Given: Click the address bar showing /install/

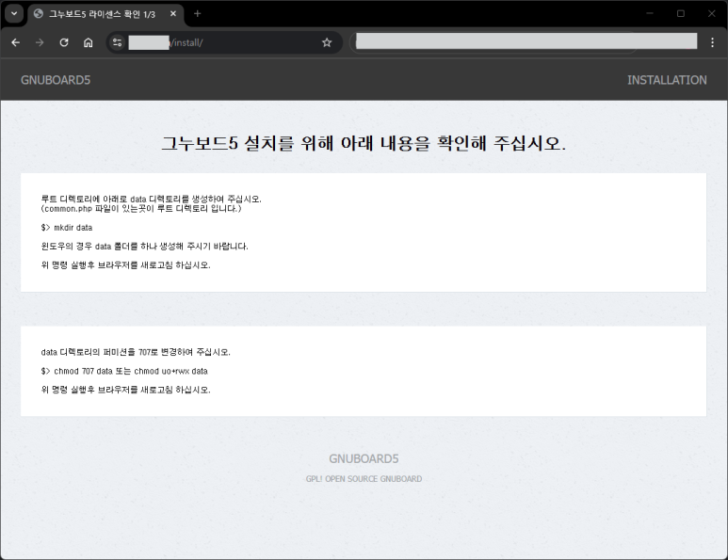Looking at the screenshot, I should (x=223, y=42).
